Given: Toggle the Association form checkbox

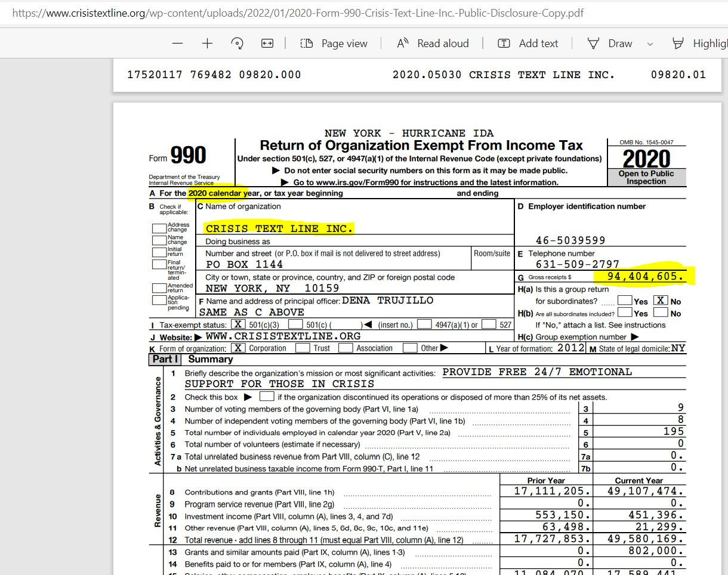Looking at the screenshot, I should pyautogui.click(x=346, y=348).
